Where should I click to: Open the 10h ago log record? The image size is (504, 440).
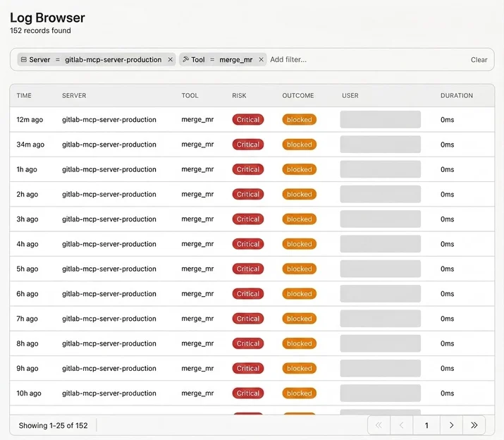point(252,393)
